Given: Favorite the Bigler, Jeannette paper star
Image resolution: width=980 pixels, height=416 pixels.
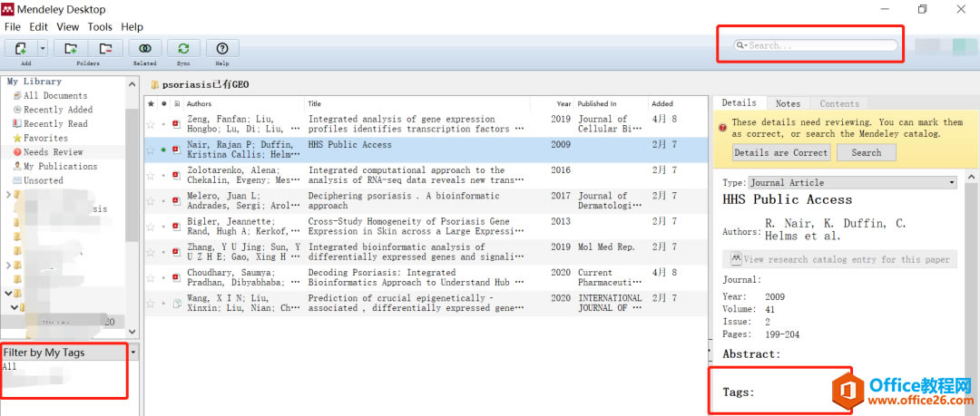Looking at the screenshot, I should click(151, 227).
